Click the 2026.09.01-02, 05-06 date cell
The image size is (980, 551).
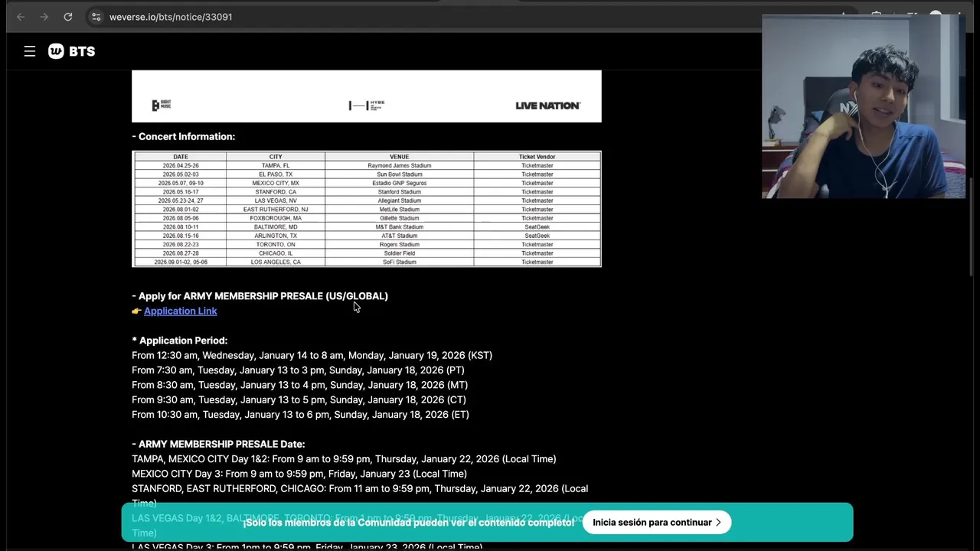click(181, 262)
